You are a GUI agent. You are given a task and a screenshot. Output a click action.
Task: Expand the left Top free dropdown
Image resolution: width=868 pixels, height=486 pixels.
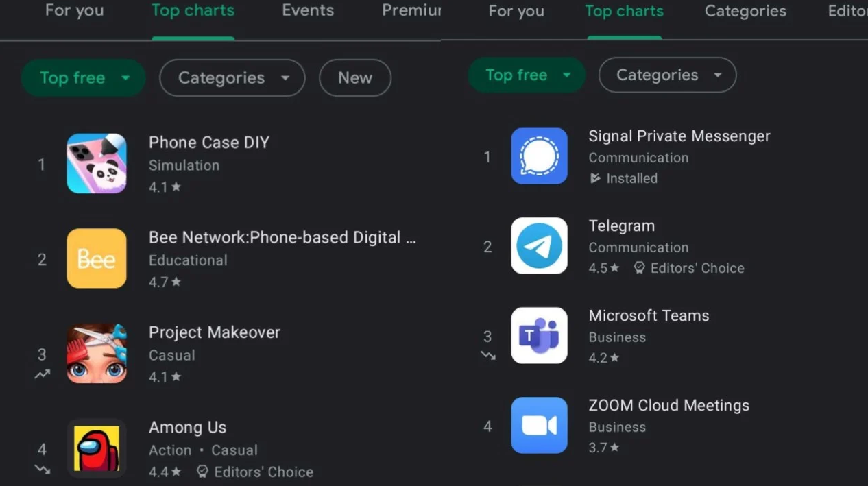click(x=84, y=78)
